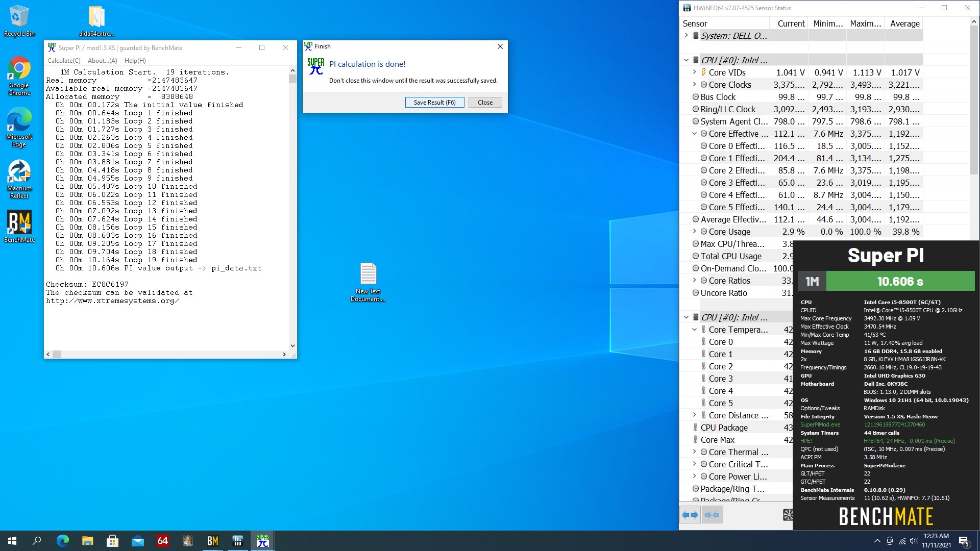Click the volume speaker icon in the system tray
Viewport: 980px width, 551px height.
pyautogui.click(x=914, y=541)
